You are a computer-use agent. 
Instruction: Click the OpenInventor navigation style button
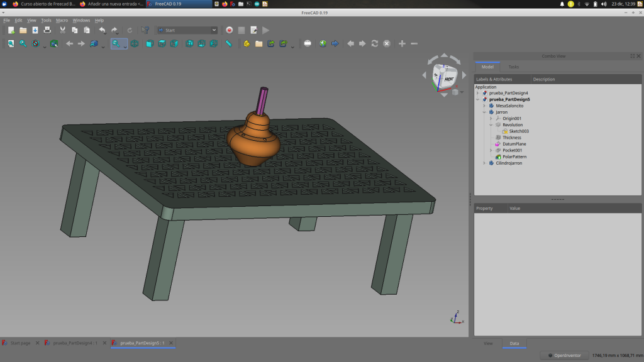point(565,356)
